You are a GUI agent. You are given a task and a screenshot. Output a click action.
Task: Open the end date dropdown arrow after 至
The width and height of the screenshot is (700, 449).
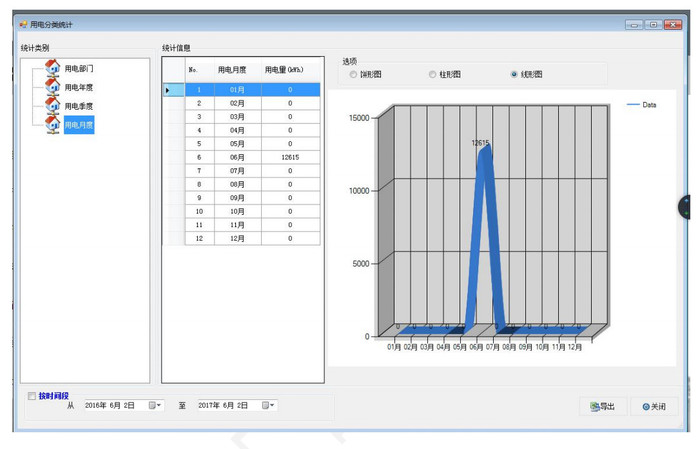pos(272,405)
